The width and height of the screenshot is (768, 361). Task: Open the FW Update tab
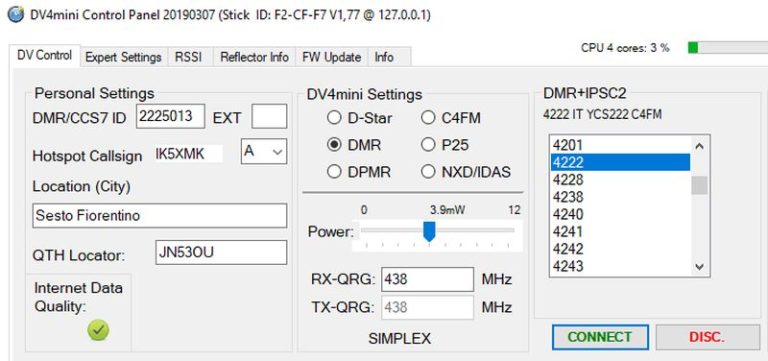coord(332,57)
